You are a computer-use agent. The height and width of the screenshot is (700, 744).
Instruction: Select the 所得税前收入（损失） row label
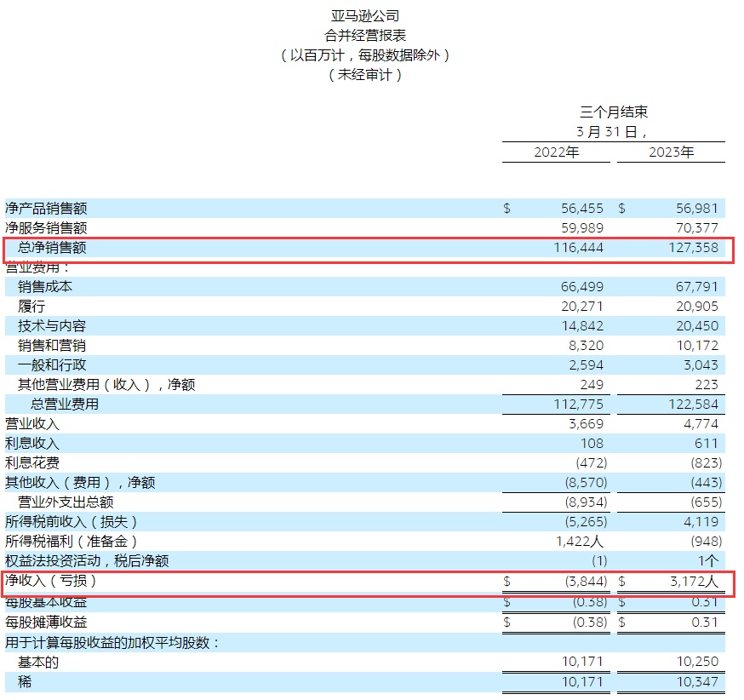pos(72,521)
